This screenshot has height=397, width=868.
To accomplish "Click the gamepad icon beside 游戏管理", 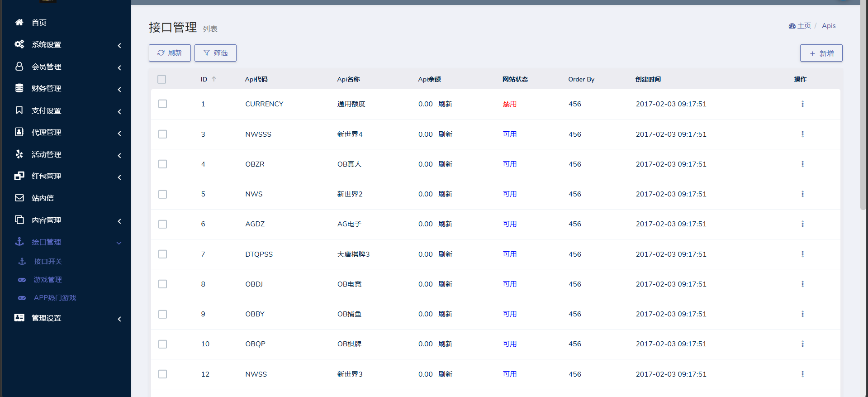I will (x=22, y=280).
